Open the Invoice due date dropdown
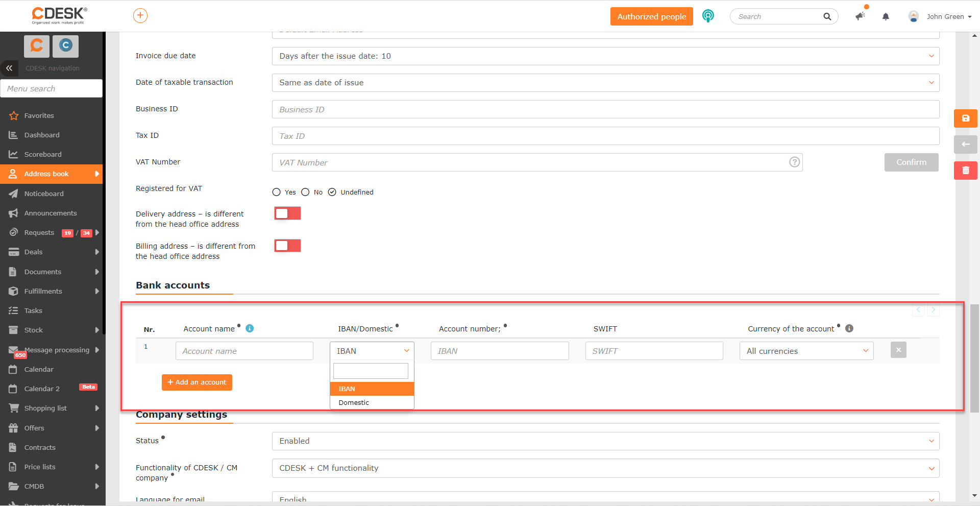Viewport: 980px width, 506px height. tap(605, 56)
